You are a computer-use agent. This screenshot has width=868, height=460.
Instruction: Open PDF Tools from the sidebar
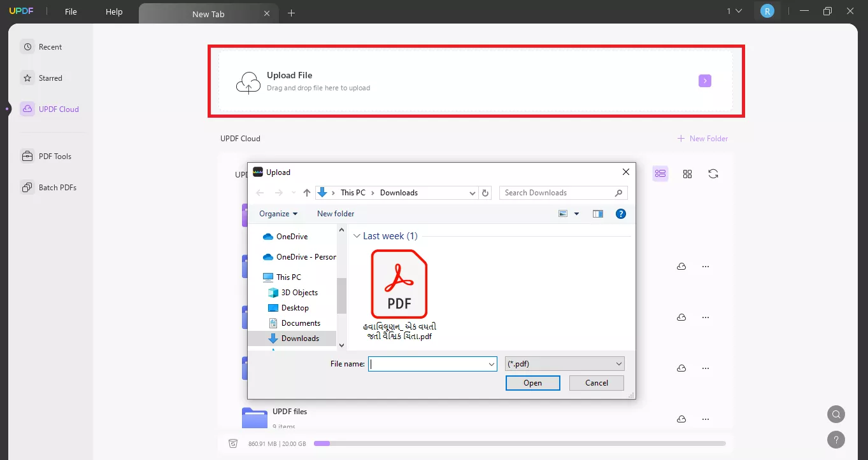[x=53, y=156]
